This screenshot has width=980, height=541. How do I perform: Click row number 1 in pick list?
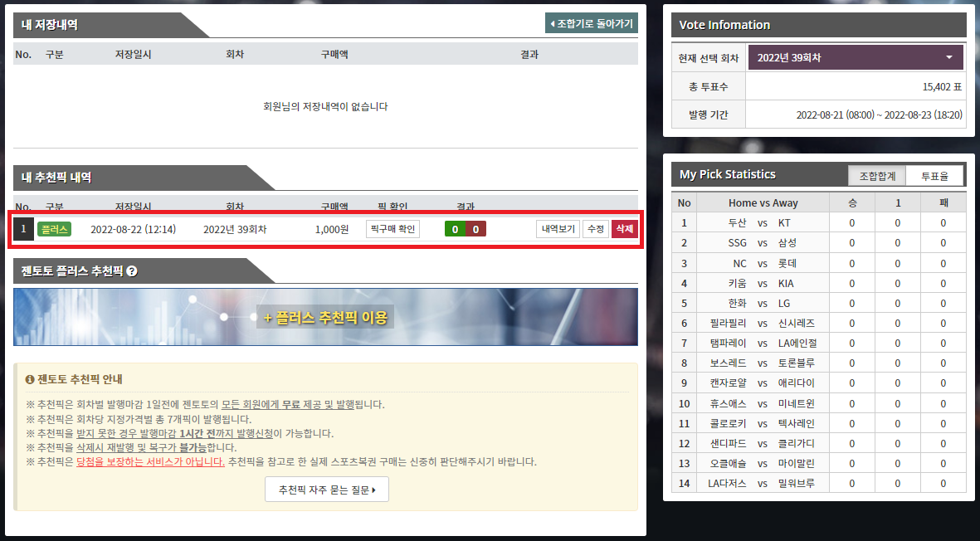click(x=24, y=229)
